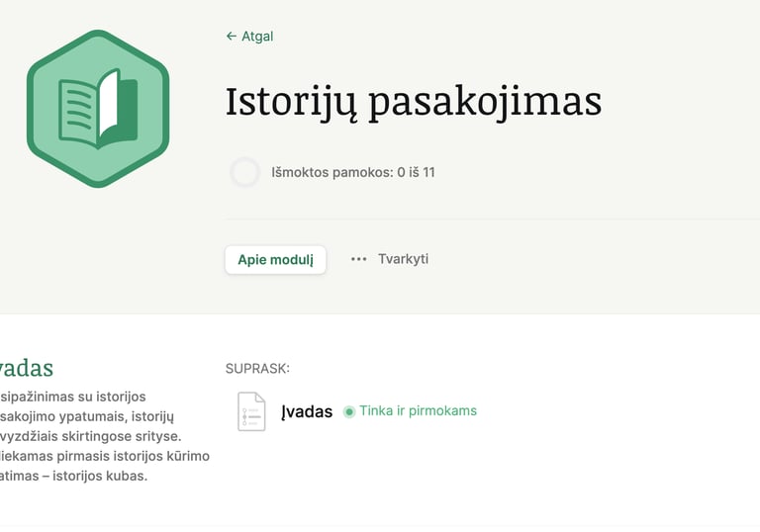Open the Tvarkyti menu label

click(404, 259)
